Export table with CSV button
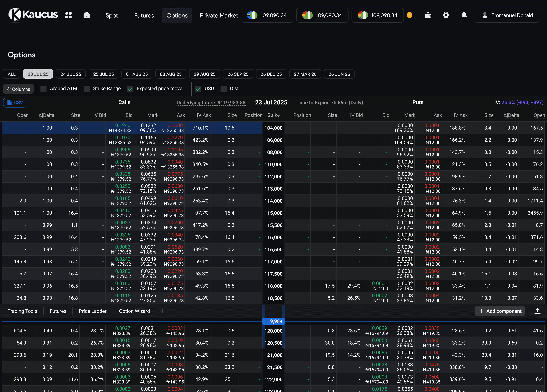 click(x=15, y=103)
